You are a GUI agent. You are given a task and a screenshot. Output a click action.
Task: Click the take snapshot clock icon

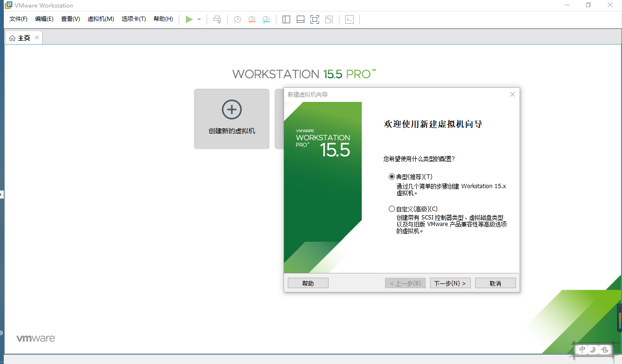(238, 19)
